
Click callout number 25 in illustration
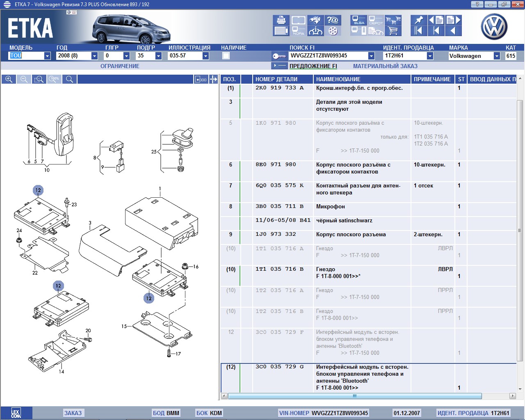coord(154,151)
